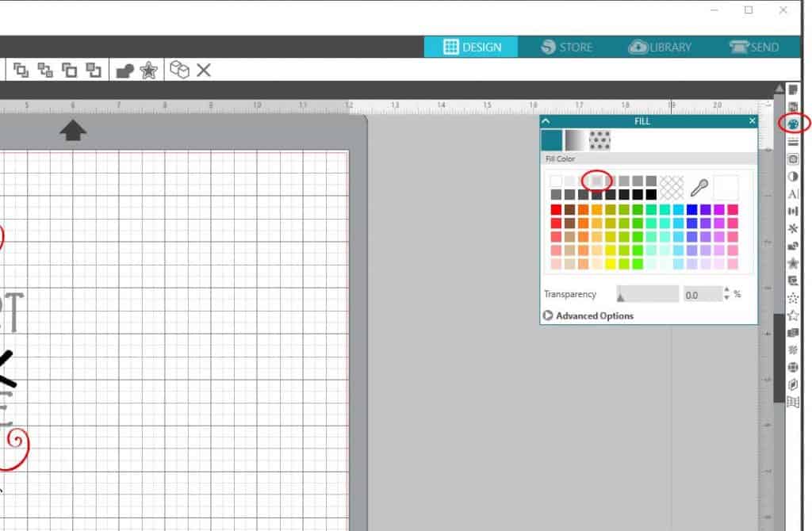This screenshot has width=812, height=531.
Task: Pick the pure red swatch in the top color row
Action: tap(556, 209)
